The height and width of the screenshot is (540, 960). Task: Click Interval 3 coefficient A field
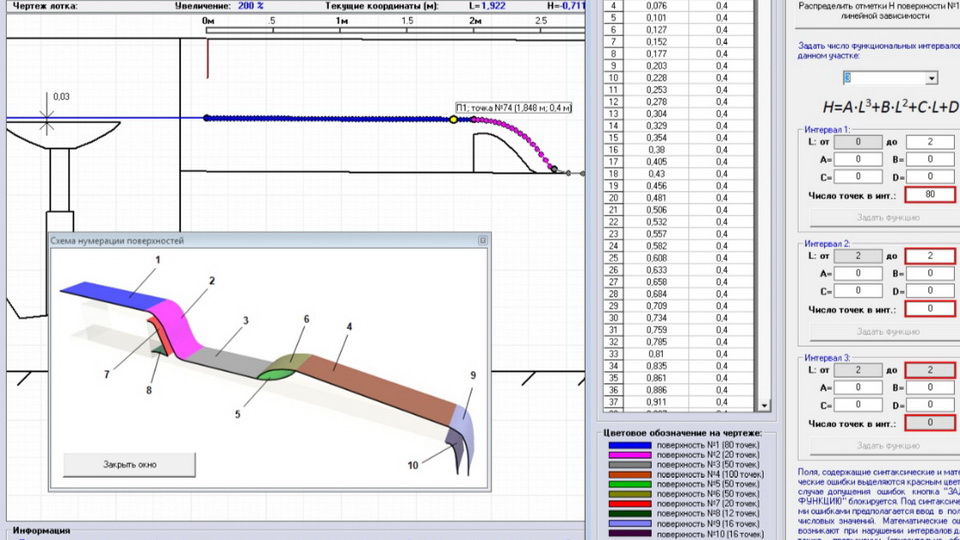[858, 388]
